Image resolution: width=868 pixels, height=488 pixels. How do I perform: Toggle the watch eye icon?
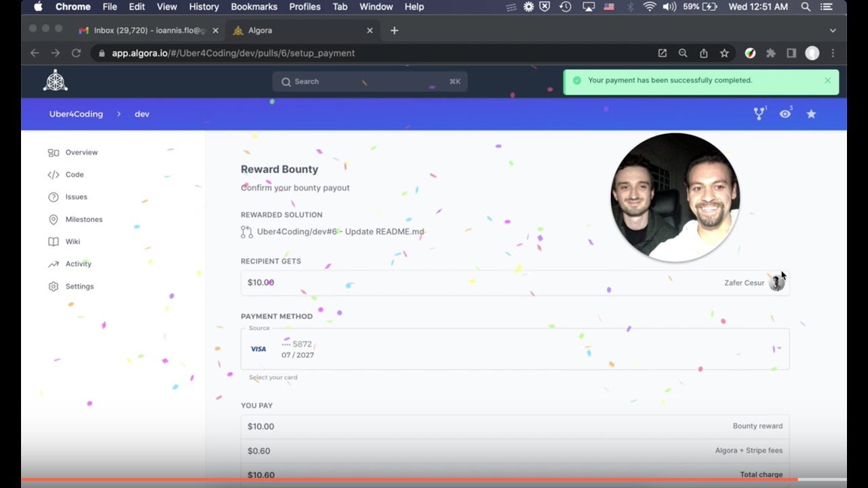(785, 114)
